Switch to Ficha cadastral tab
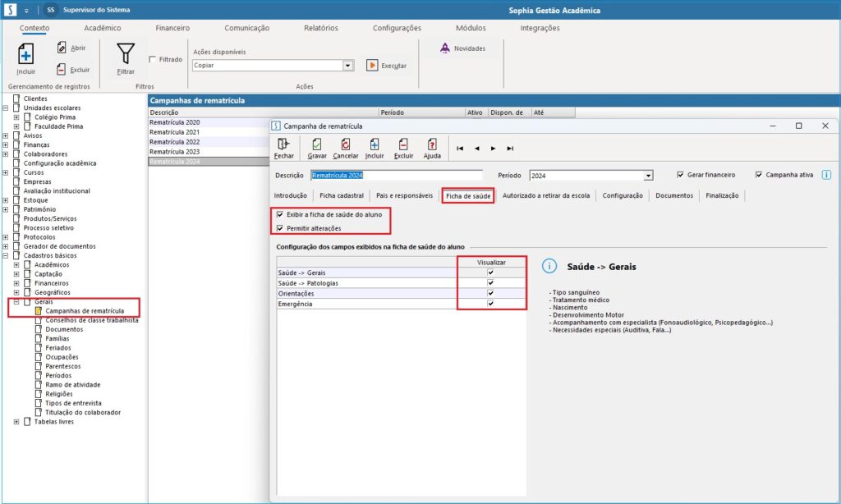 (342, 195)
